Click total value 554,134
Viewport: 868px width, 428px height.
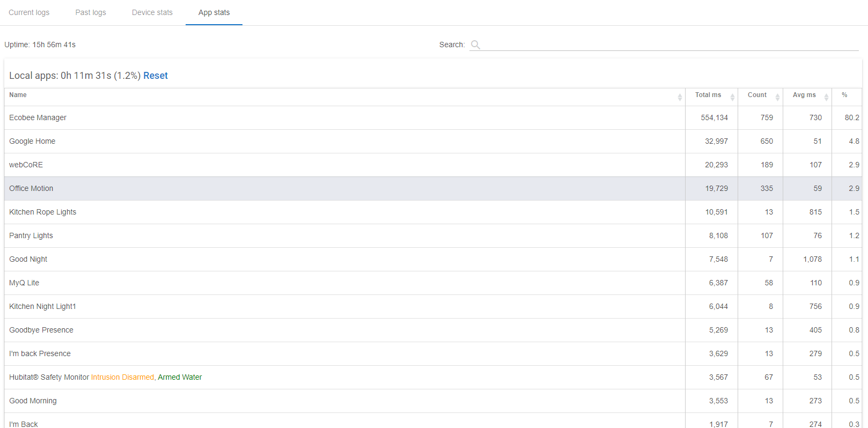[714, 117]
